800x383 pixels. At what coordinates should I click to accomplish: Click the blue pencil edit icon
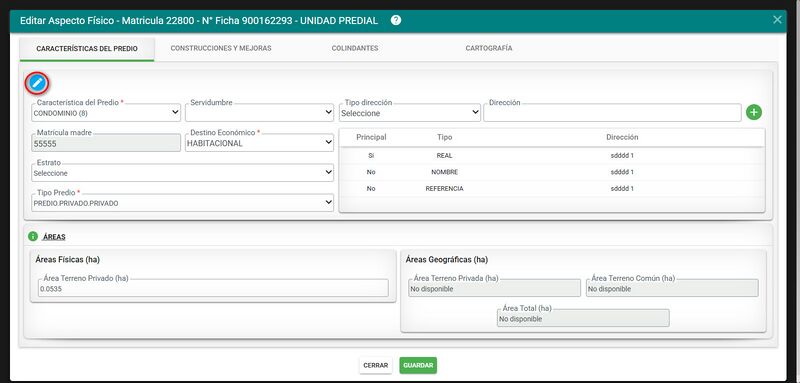pyautogui.click(x=37, y=83)
